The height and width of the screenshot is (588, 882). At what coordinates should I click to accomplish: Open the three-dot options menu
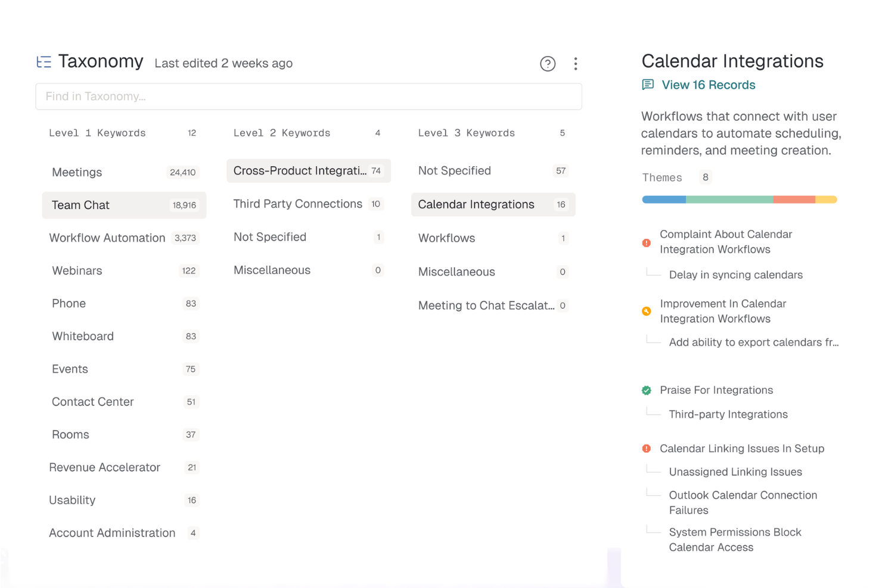[576, 63]
